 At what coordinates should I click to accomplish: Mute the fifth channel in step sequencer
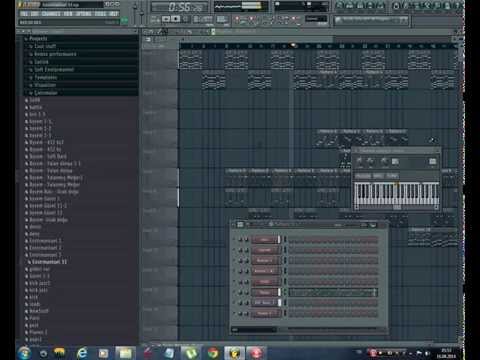pyautogui.click(x=234, y=282)
